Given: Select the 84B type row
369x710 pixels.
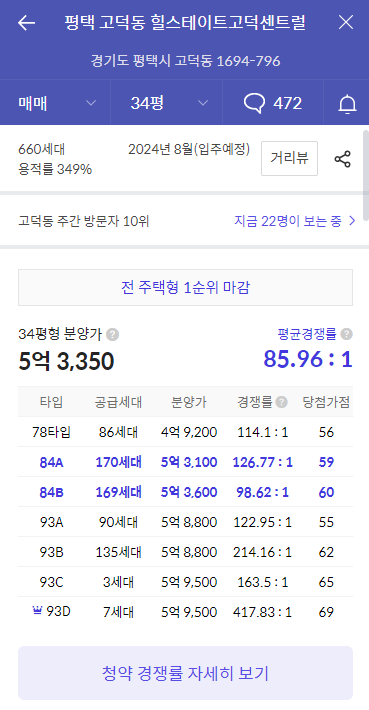Looking at the screenshot, I should click(x=185, y=492).
